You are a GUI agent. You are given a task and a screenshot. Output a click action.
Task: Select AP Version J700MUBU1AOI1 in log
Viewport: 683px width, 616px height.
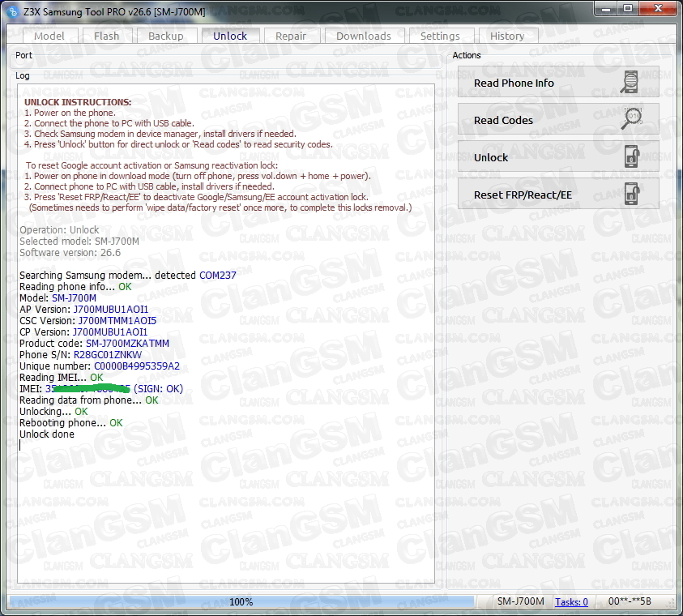point(111,310)
